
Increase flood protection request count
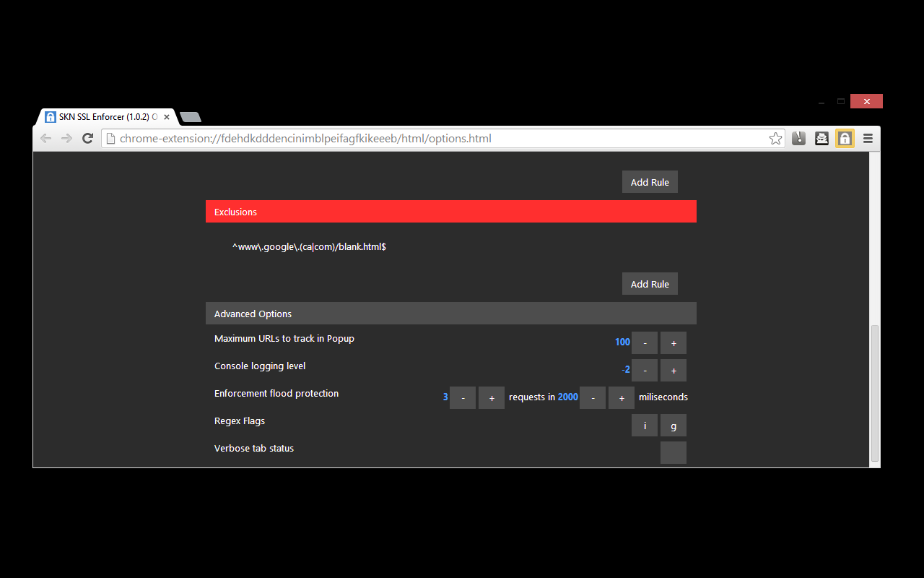(x=492, y=397)
